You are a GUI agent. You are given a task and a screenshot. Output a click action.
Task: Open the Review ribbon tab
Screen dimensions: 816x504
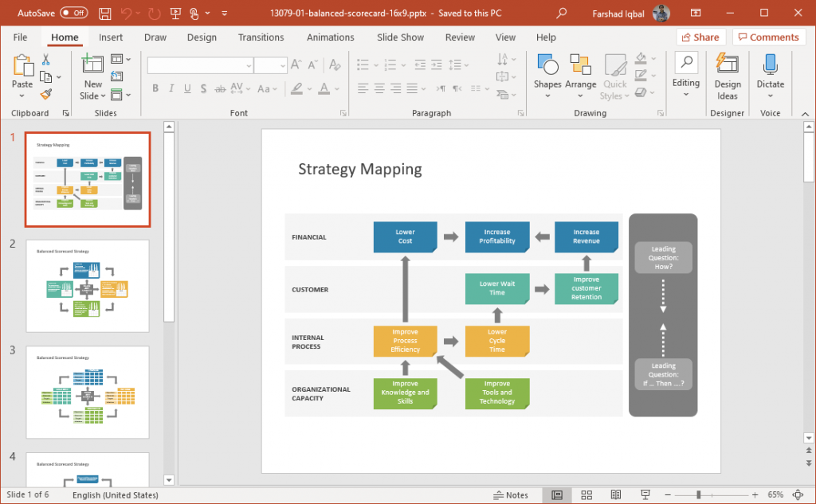(460, 37)
